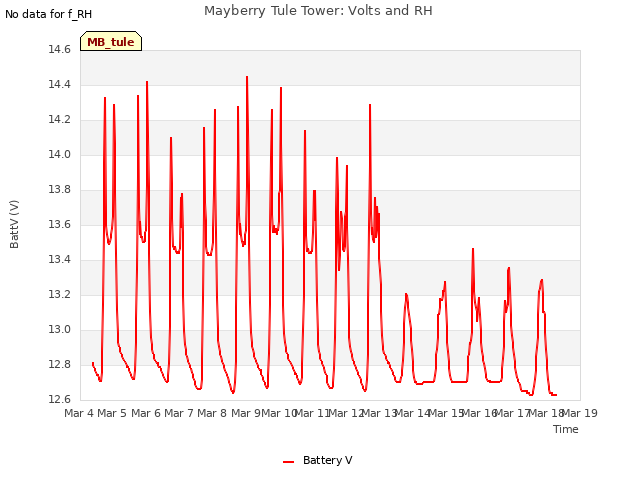Image resolution: width=640 pixels, height=480 pixels.
Task: Click the highest voltage peak near Mar 9
Action: pyautogui.click(x=247, y=77)
